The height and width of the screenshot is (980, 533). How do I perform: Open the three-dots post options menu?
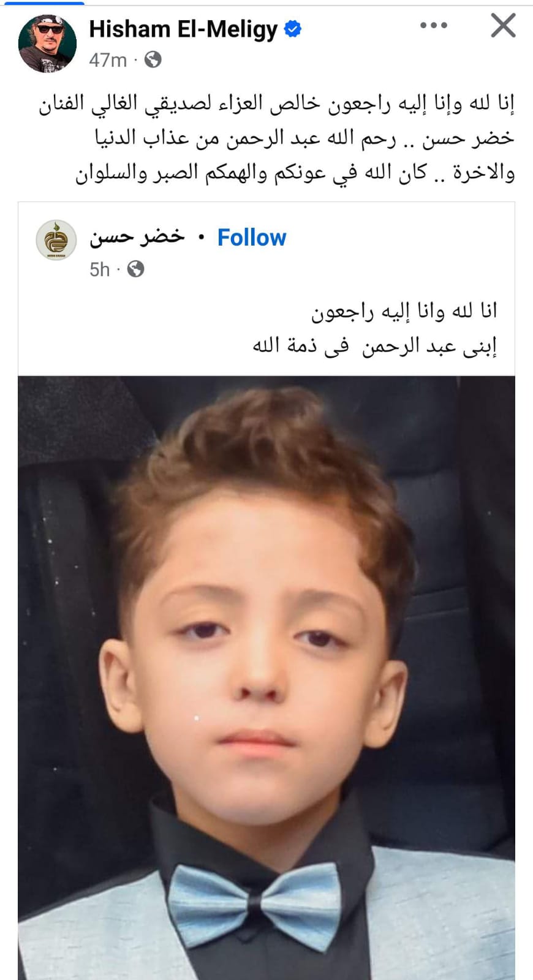pos(434,25)
